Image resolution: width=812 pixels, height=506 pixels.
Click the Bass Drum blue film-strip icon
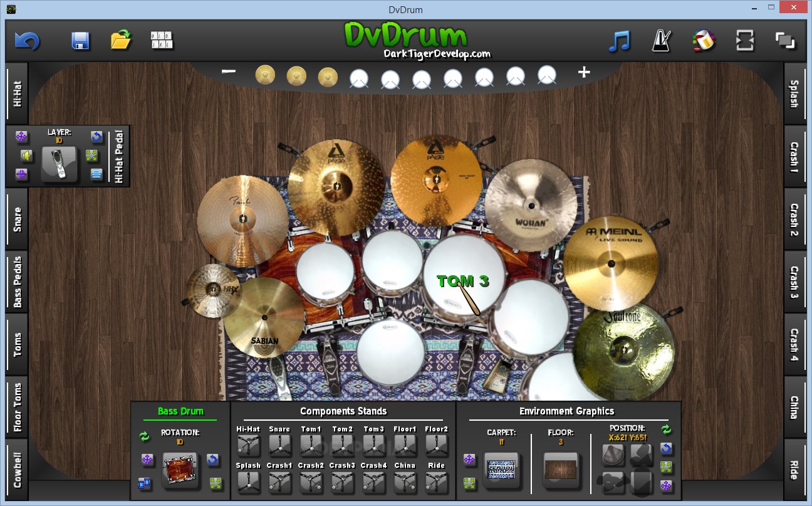tap(145, 483)
